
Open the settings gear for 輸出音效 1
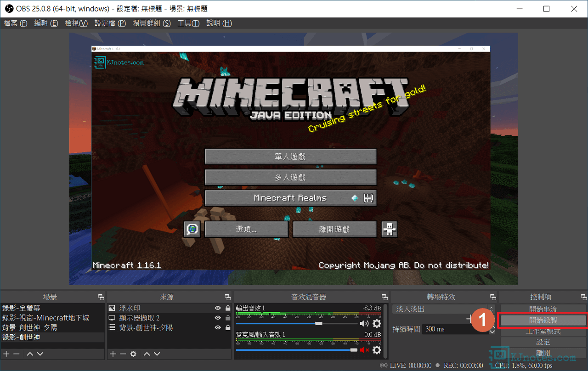[377, 324]
